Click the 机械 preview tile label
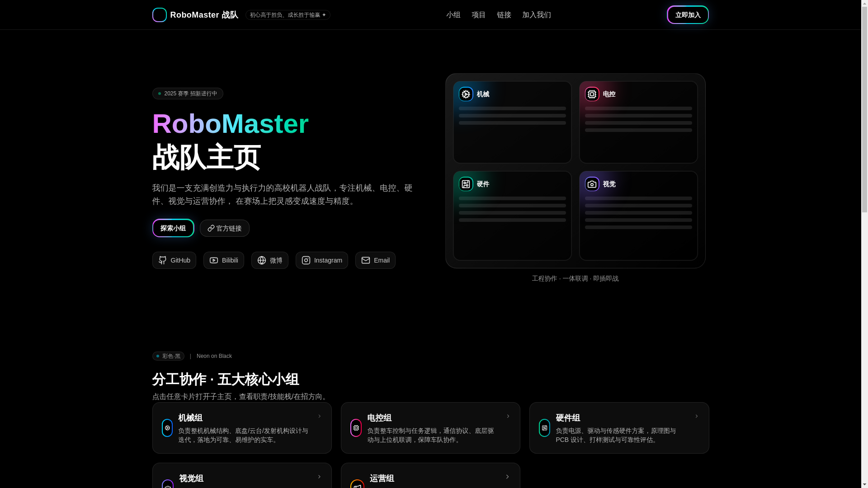 click(483, 94)
